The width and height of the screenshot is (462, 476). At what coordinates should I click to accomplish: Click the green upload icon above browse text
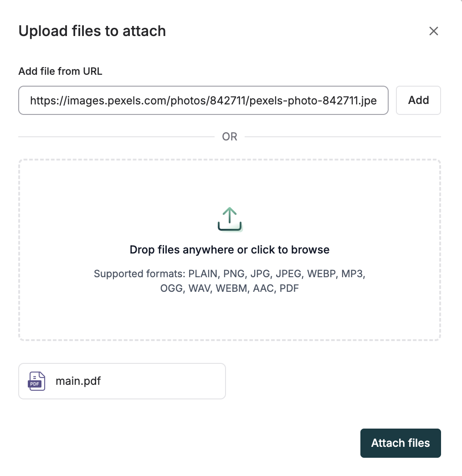pos(230,218)
